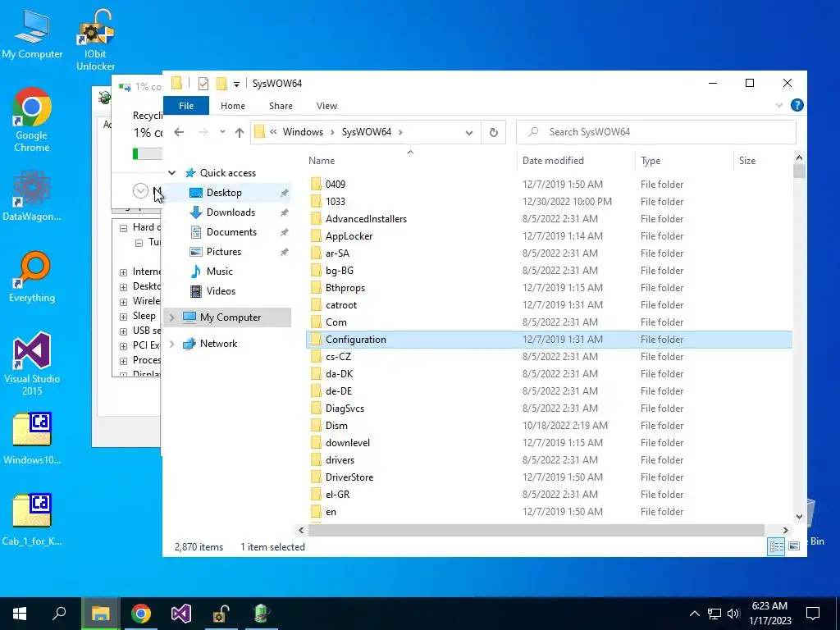Open network icon in system tray
The width and height of the screenshot is (840, 630).
pos(714,614)
